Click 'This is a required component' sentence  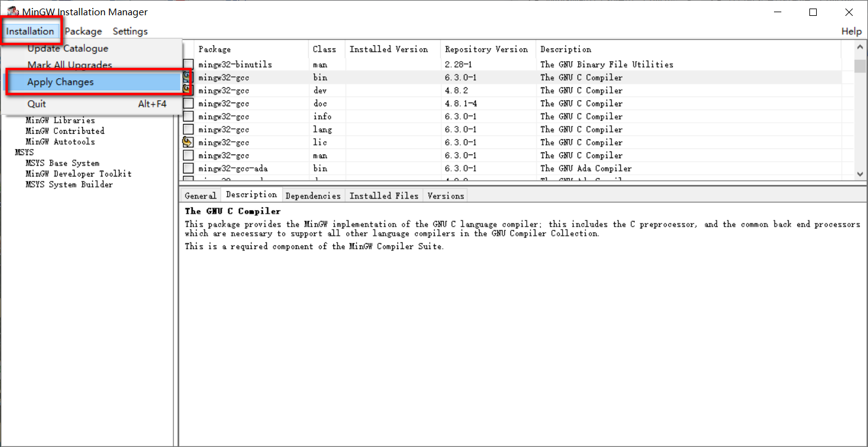(x=314, y=246)
